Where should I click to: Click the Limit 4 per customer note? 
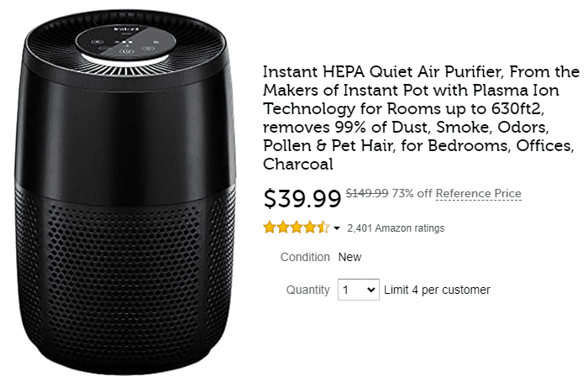tap(437, 290)
